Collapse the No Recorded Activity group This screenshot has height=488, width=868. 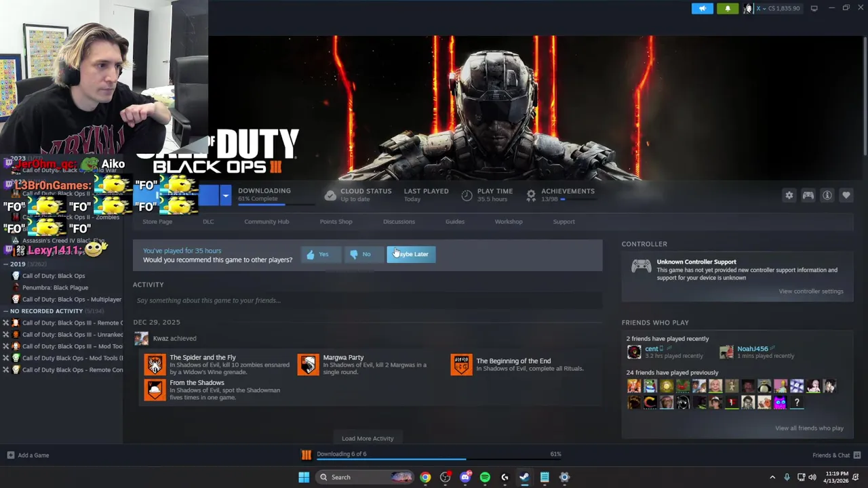(5, 311)
